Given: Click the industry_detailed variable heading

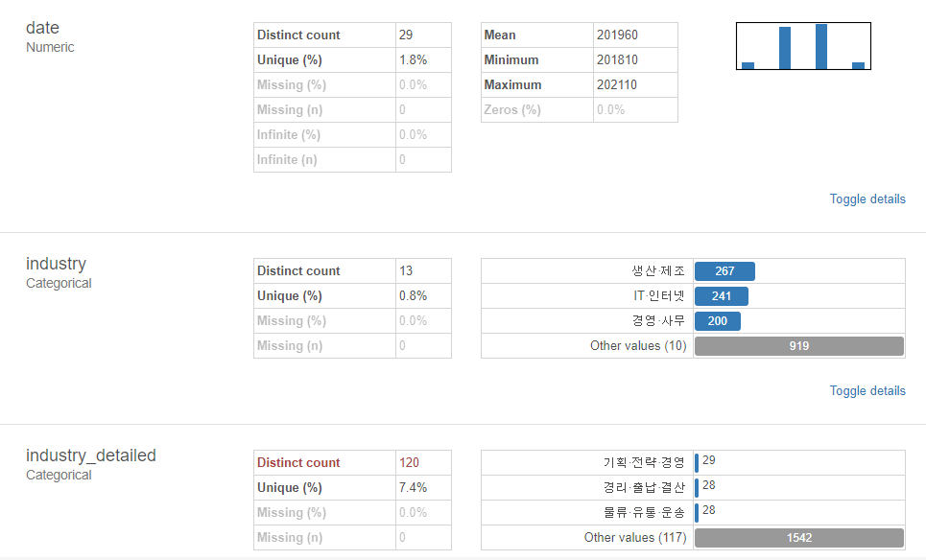Looking at the screenshot, I should click(91, 455).
